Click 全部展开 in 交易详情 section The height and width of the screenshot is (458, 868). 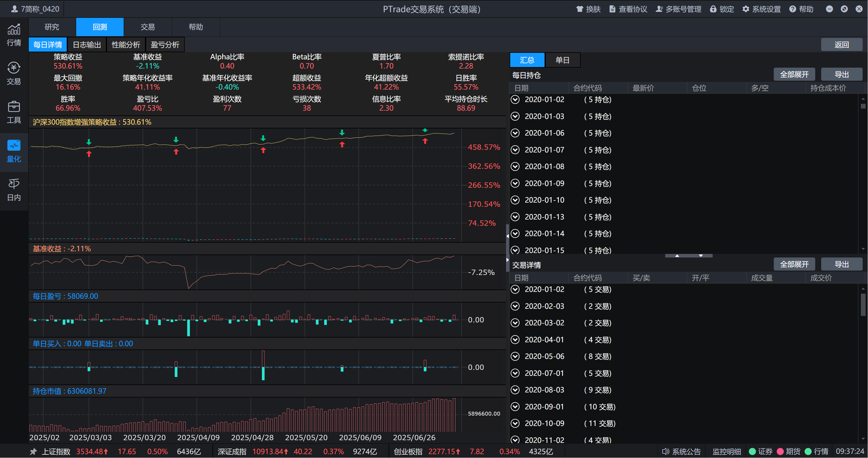(x=794, y=264)
